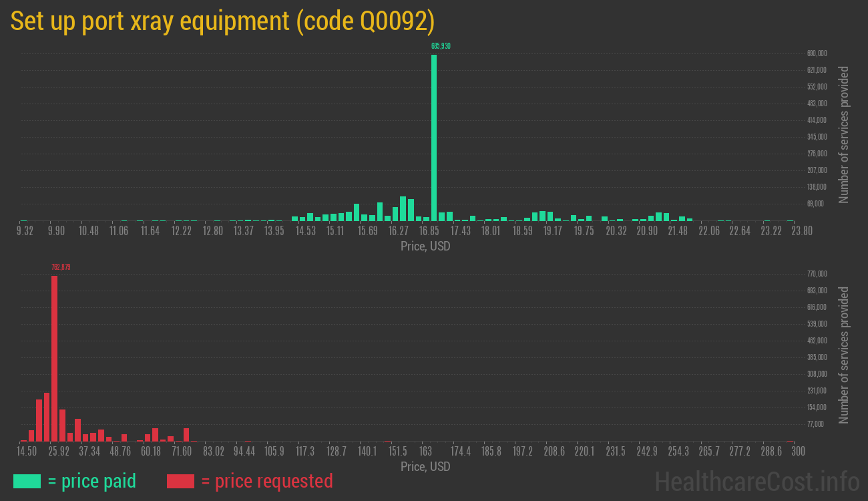Click the green price paid legend swatch

27,481
